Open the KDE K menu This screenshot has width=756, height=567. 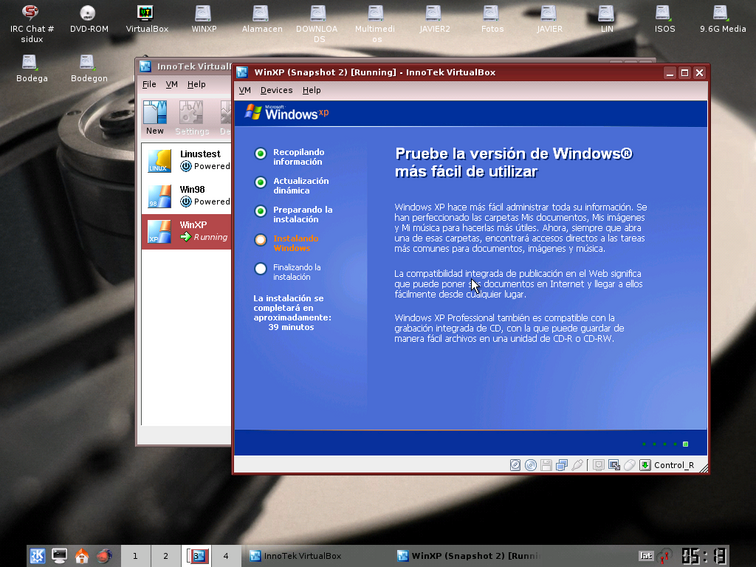click(x=38, y=556)
